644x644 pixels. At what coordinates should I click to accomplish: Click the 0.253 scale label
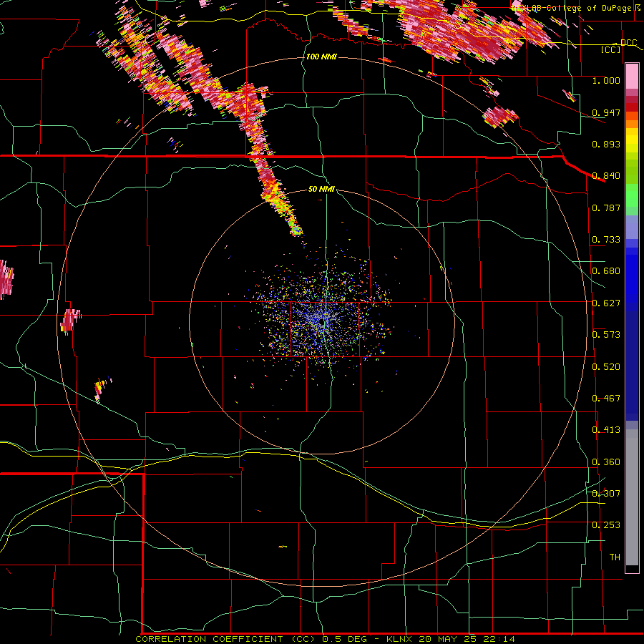click(606, 525)
